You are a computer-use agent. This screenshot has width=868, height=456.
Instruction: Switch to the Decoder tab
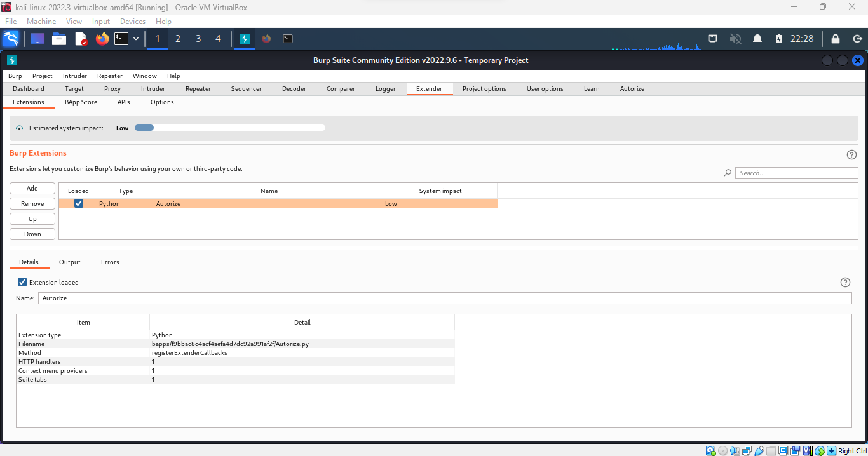pos(294,89)
